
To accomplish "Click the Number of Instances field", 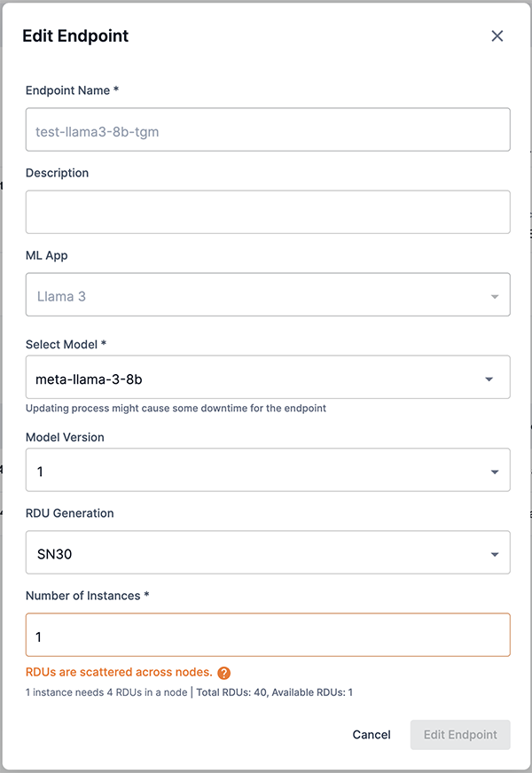I will (x=268, y=635).
